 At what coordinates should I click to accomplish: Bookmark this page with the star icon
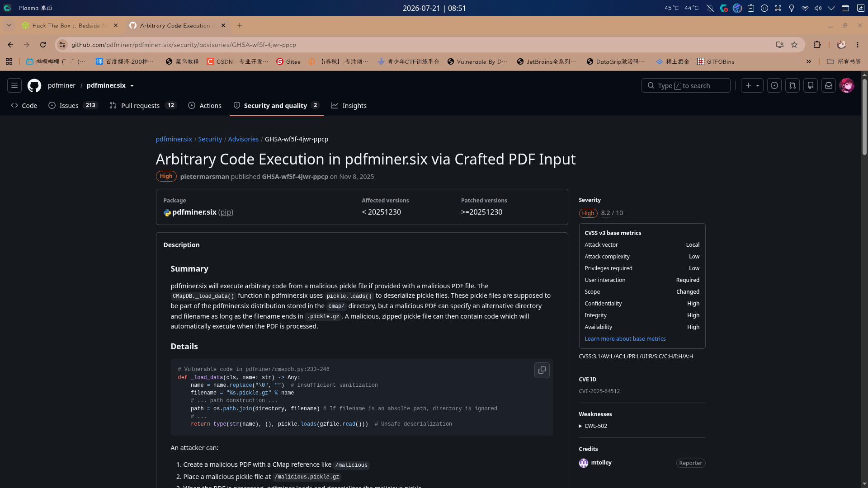[794, 45]
